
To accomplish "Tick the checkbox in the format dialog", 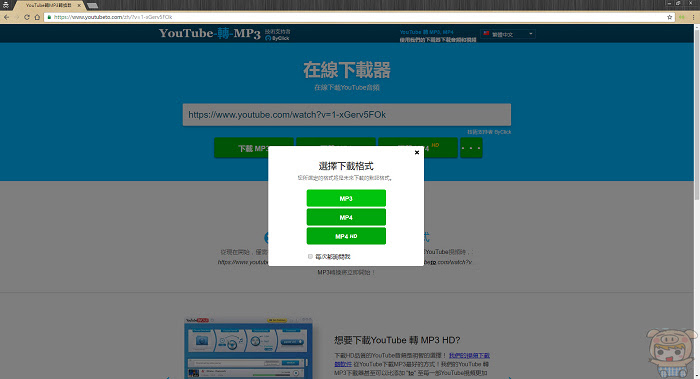I will click(310, 257).
